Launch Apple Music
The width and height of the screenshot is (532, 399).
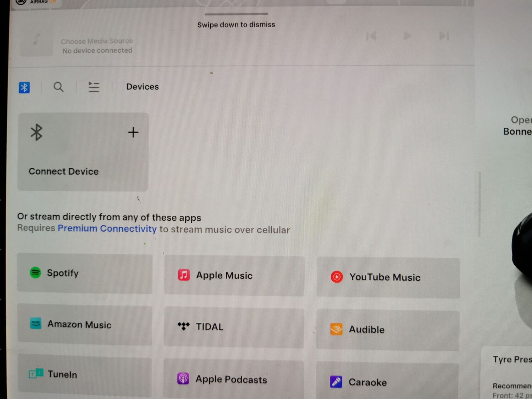pos(234,276)
